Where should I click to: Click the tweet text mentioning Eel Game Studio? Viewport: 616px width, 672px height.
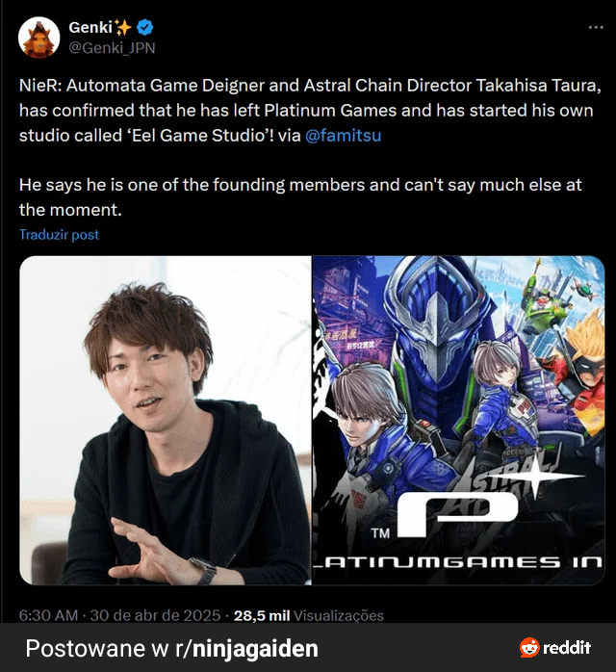click(310, 110)
